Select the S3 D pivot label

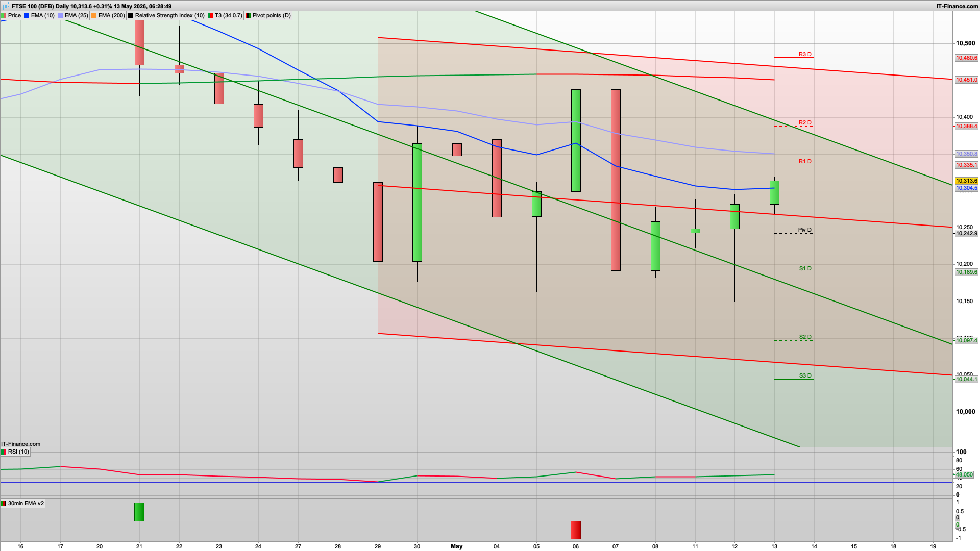(x=805, y=375)
